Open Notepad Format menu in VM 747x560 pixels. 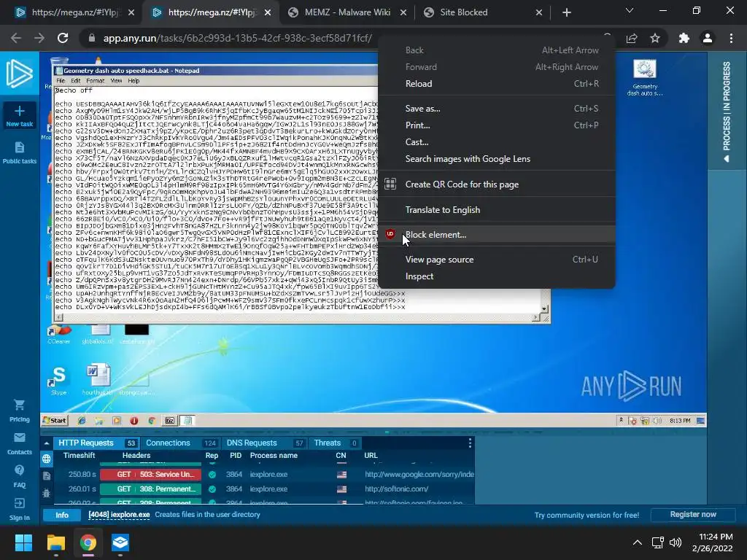pyautogui.click(x=96, y=81)
